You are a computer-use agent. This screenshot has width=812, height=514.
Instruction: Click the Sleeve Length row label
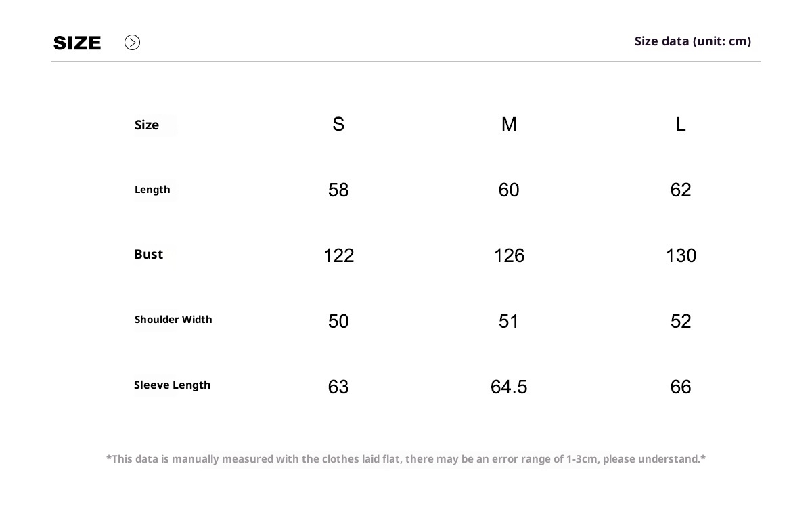pyautogui.click(x=173, y=385)
